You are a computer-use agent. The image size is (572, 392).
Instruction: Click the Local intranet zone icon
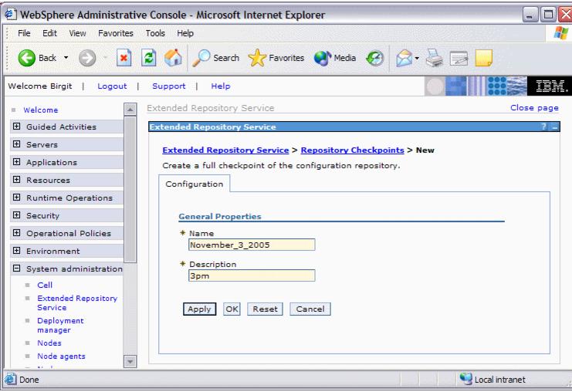pos(465,379)
